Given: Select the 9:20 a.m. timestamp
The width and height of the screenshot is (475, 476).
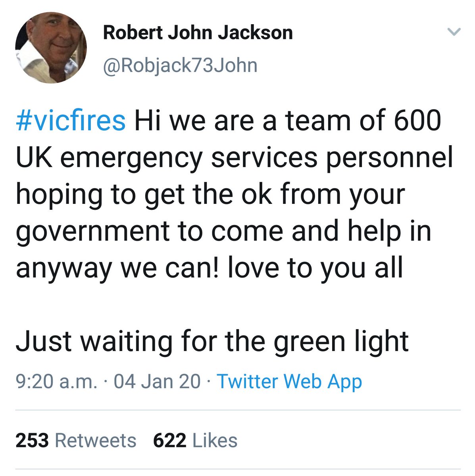Looking at the screenshot, I should point(56,382).
